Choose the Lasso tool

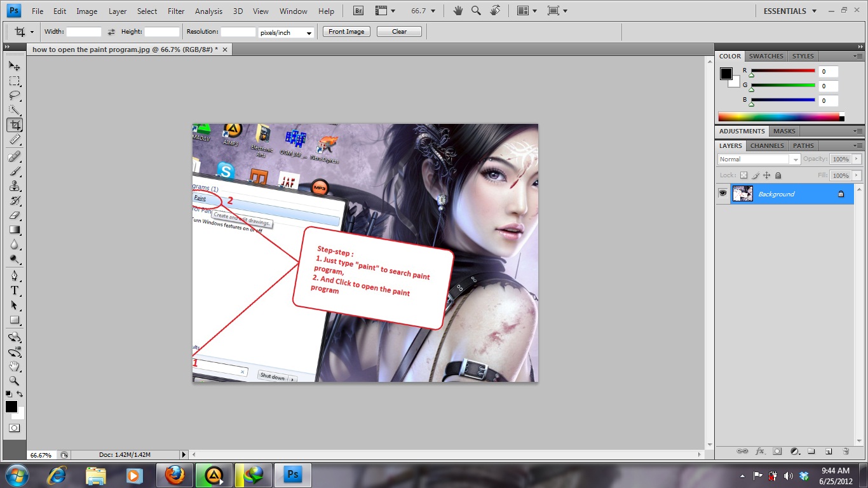pyautogui.click(x=14, y=95)
